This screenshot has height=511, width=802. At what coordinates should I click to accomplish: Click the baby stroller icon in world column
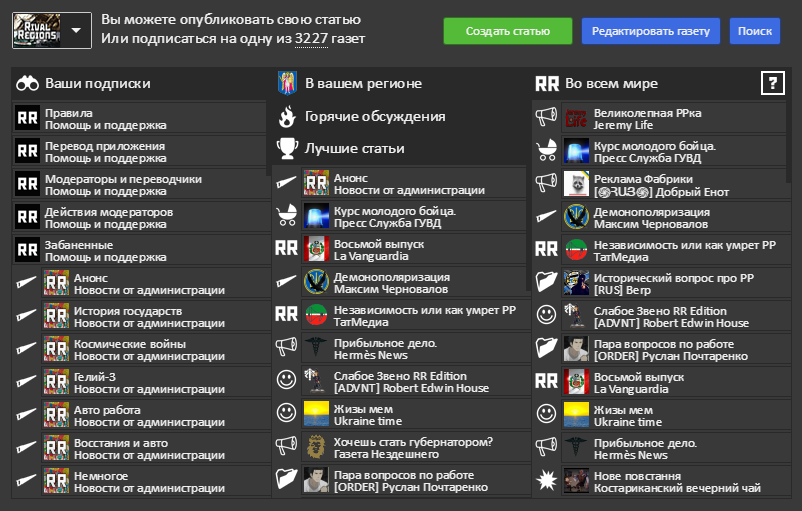click(546, 151)
